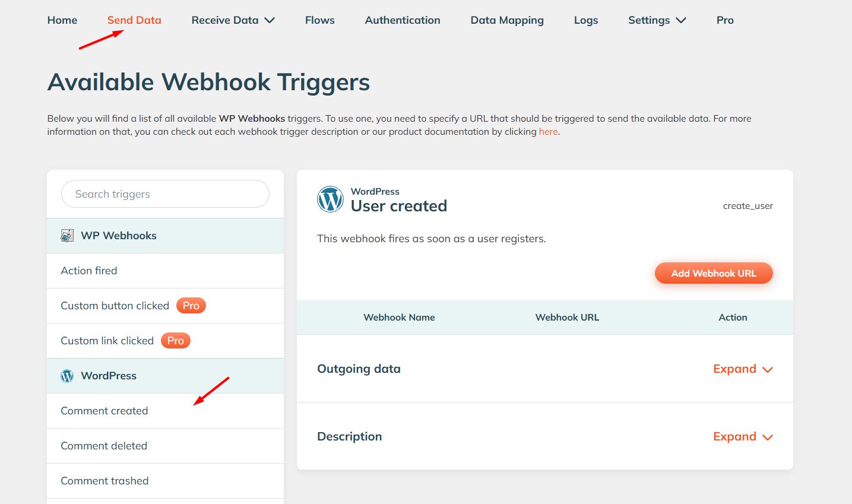Screen dimensions: 852x504
Task: Open the Settings dropdown menu
Action: pos(657,20)
